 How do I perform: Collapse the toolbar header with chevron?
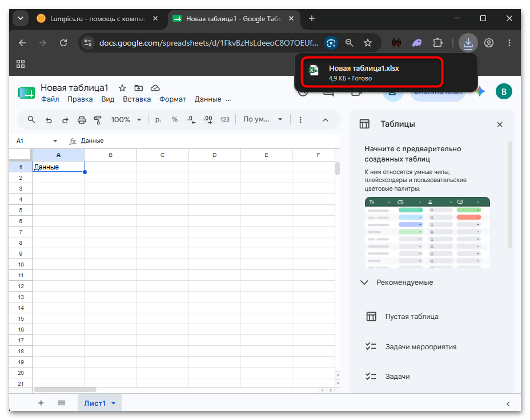(326, 120)
